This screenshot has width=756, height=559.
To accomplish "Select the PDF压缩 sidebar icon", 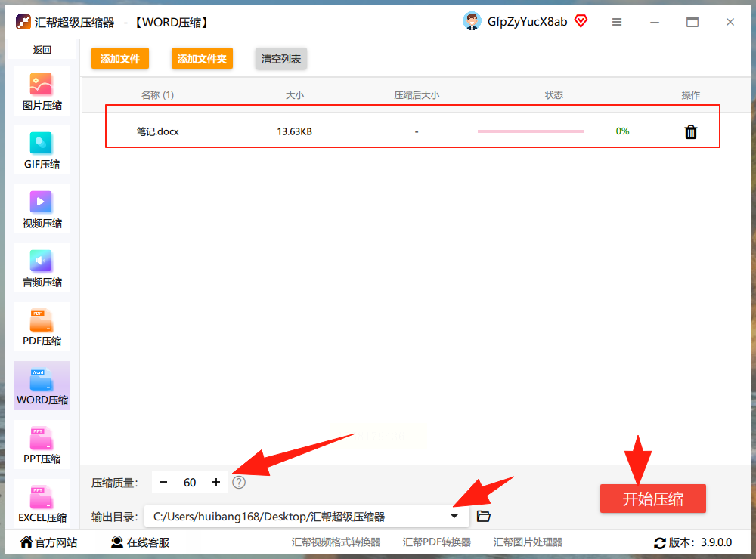I will 42,327.
